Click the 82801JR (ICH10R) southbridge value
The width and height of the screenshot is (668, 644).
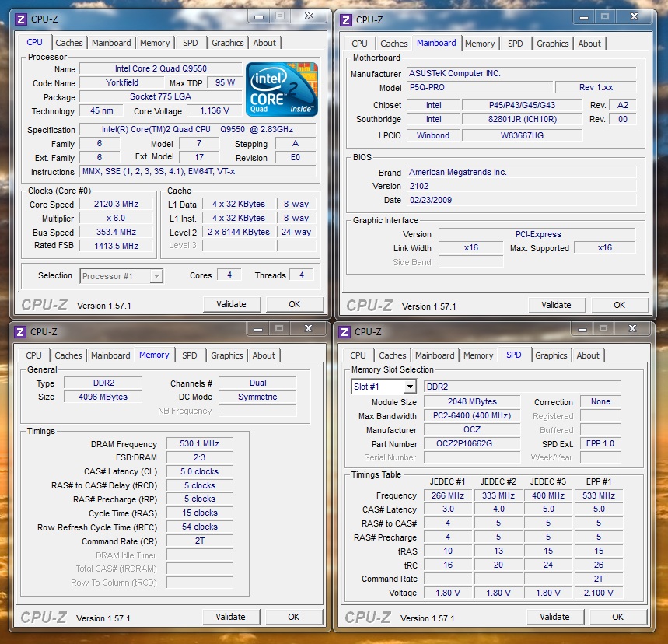(523, 119)
